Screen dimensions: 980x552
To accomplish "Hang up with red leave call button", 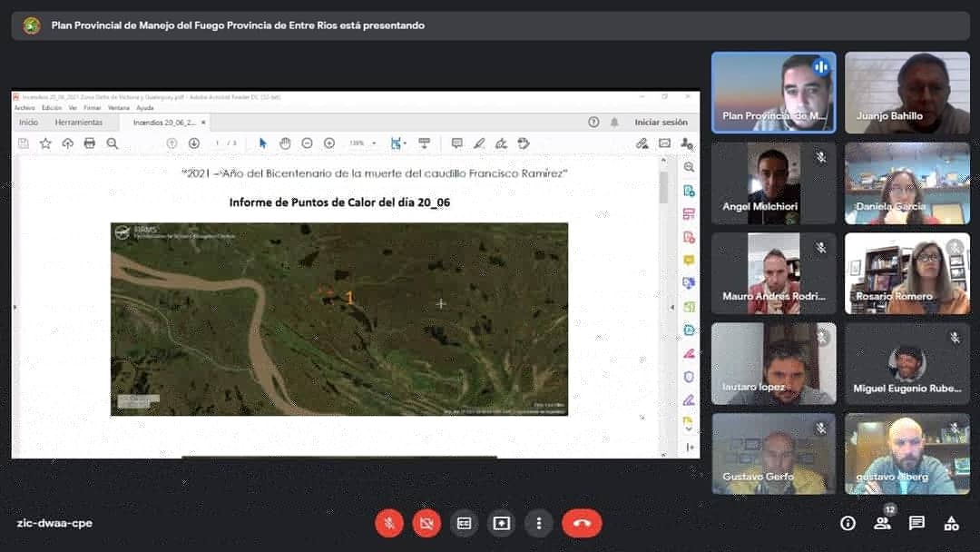I will click(582, 523).
